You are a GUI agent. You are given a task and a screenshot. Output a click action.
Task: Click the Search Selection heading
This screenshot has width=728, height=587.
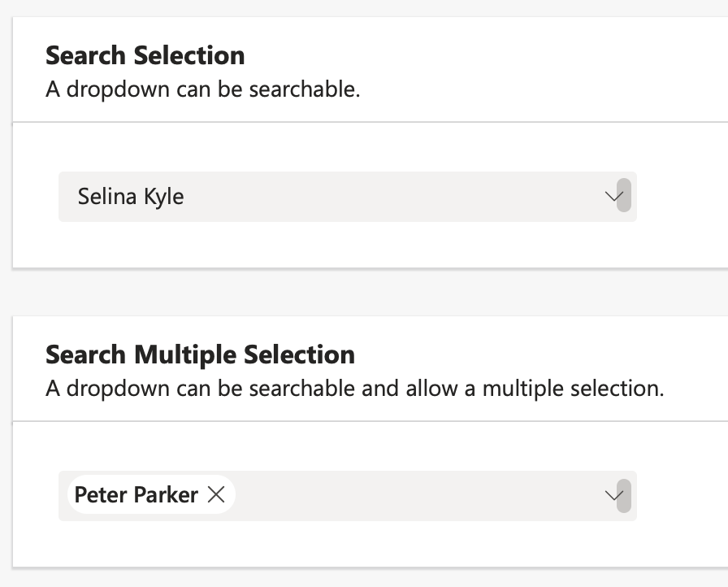click(x=145, y=55)
